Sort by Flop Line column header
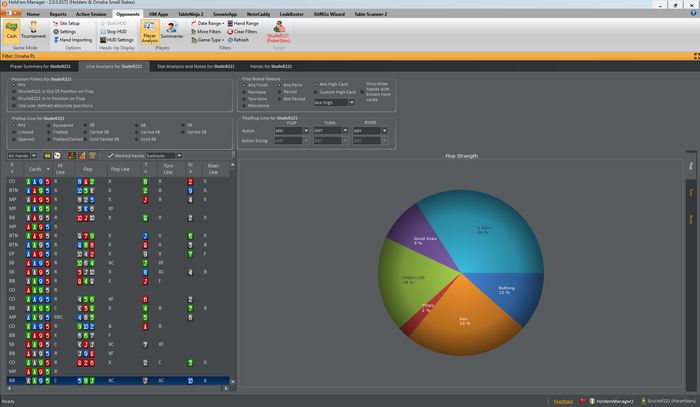This screenshot has height=407, width=700. pos(122,169)
